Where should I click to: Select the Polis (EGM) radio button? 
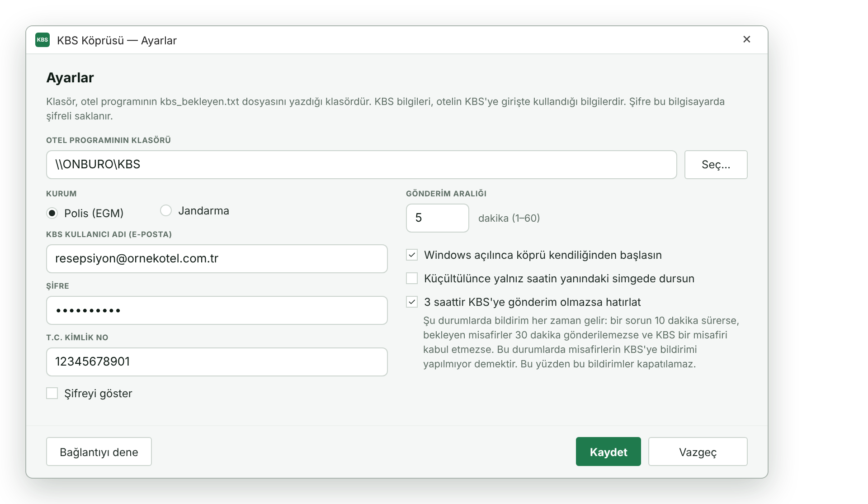52,213
